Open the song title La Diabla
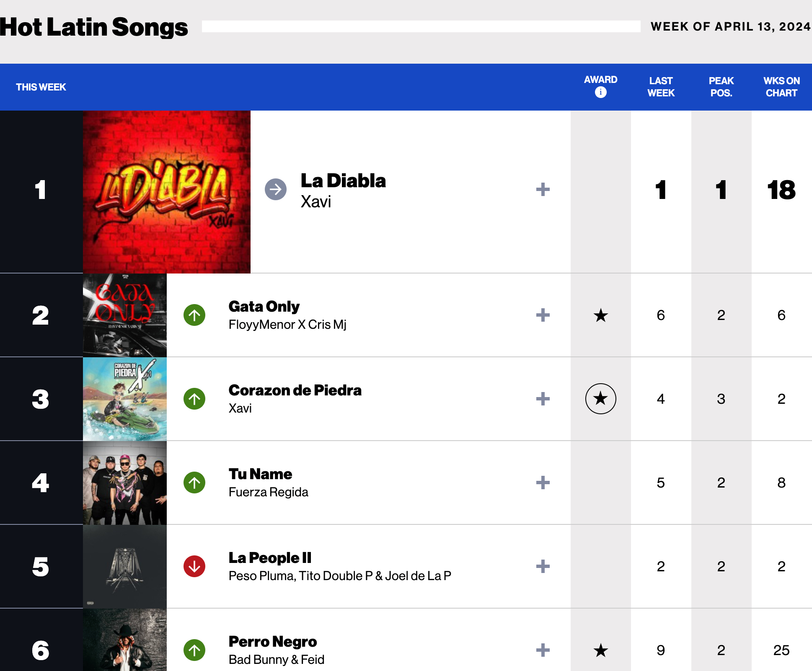Screen dimensions: 812x671 [x=343, y=181]
